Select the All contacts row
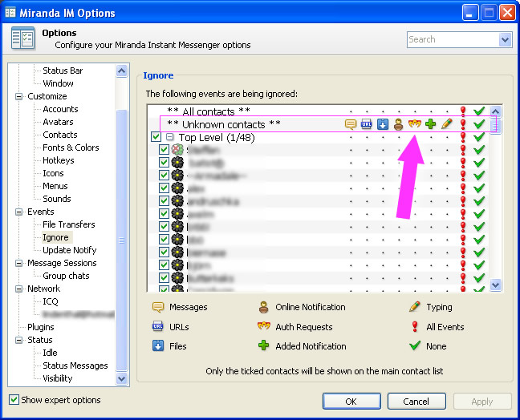The width and height of the screenshot is (520, 420). pyautogui.click(x=319, y=111)
